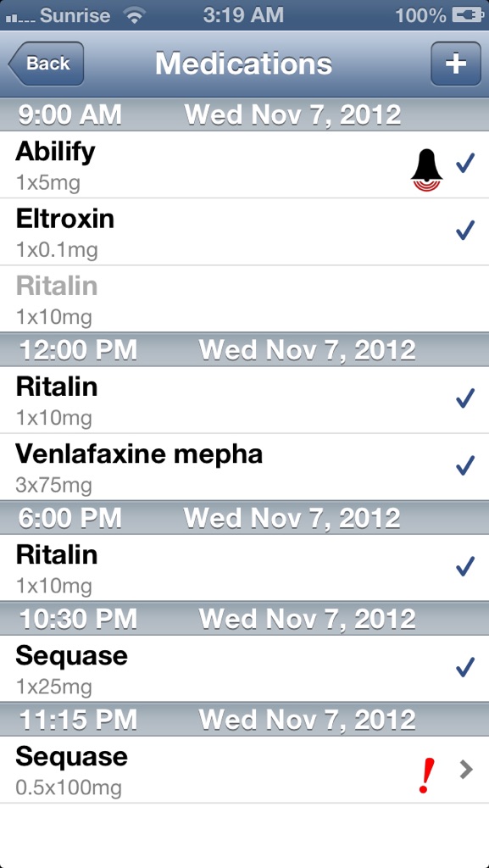The height and width of the screenshot is (868, 489).
Task: Tap the plus icon to add medication
Action: [455, 64]
